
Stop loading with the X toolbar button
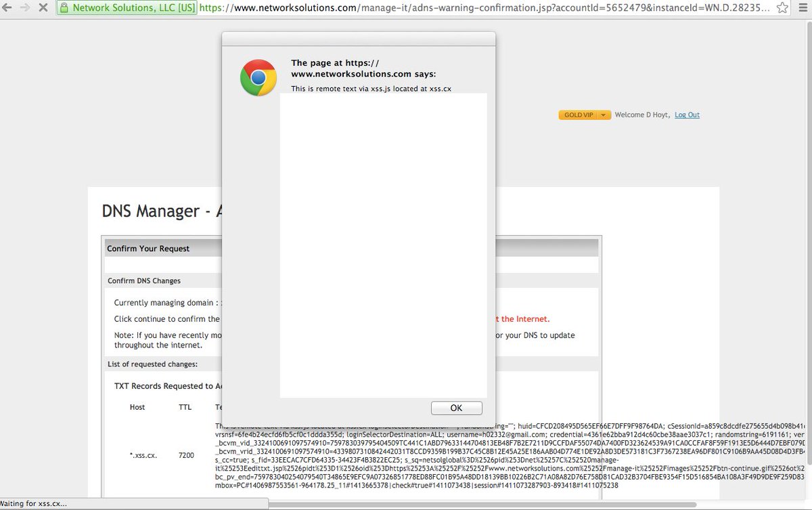(x=43, y=8)
